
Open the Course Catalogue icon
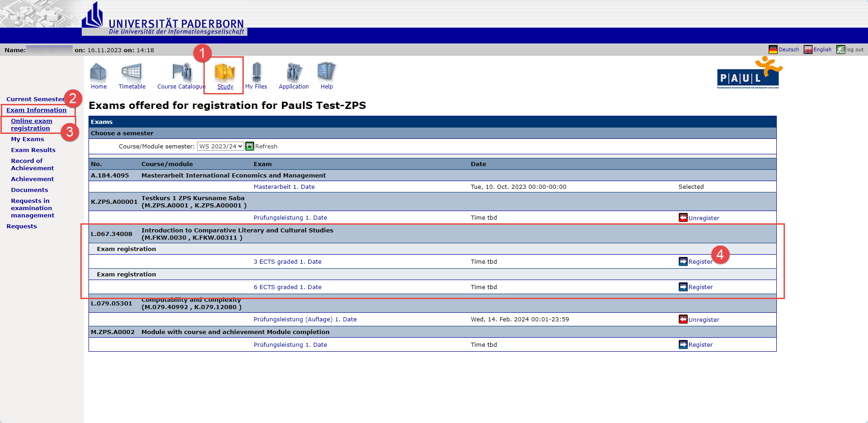(182, 72)
